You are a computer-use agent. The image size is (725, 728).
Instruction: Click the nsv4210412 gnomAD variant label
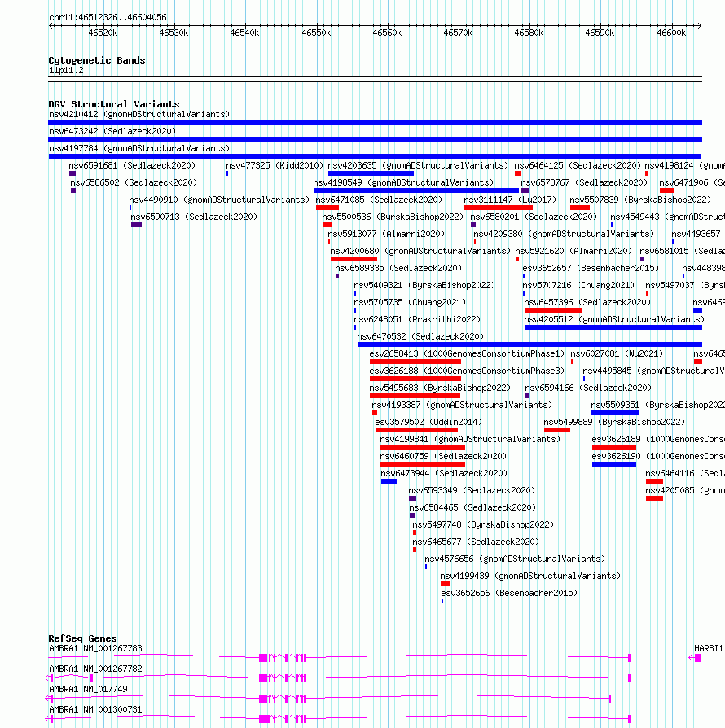click(x=139, y=114)
